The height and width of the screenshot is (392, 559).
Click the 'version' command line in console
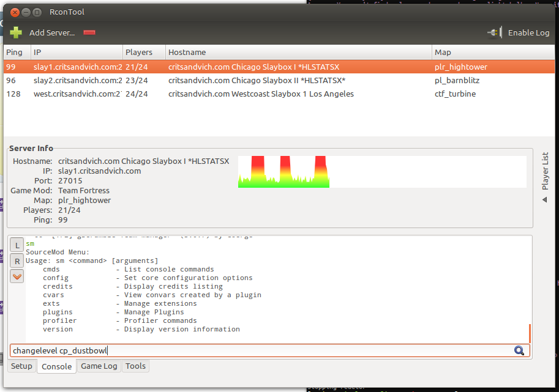click(141, 329)
